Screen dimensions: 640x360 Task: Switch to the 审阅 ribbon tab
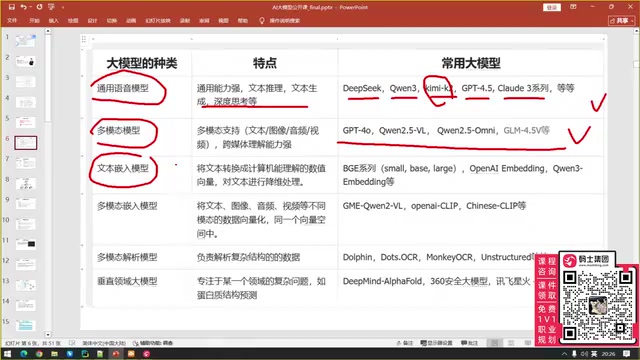[x=204, y=20]
